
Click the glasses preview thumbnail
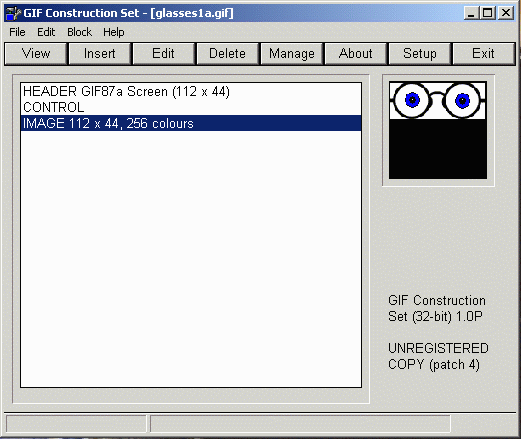(438, 130)
